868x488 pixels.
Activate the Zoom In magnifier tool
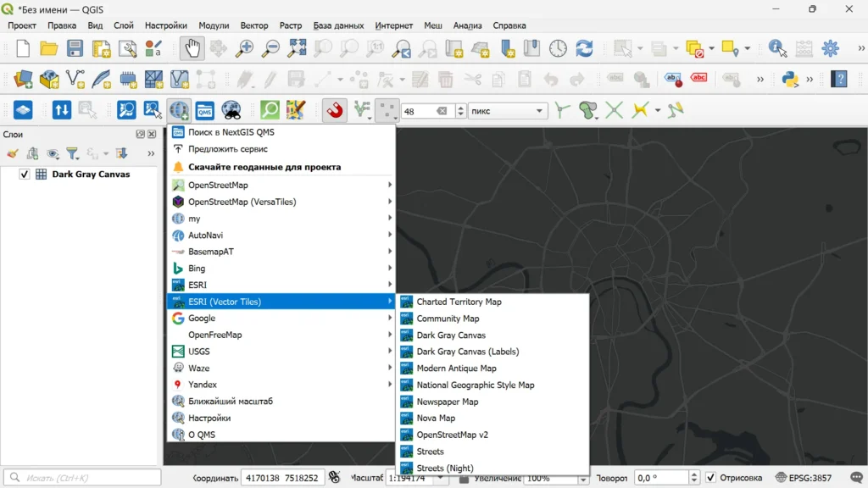point(244,48)
